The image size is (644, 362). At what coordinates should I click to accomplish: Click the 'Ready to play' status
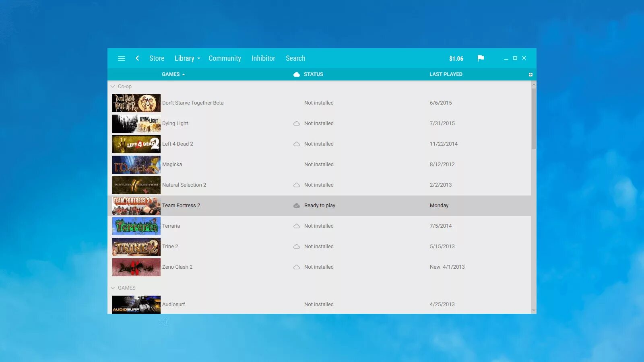(x=320, y=206)
